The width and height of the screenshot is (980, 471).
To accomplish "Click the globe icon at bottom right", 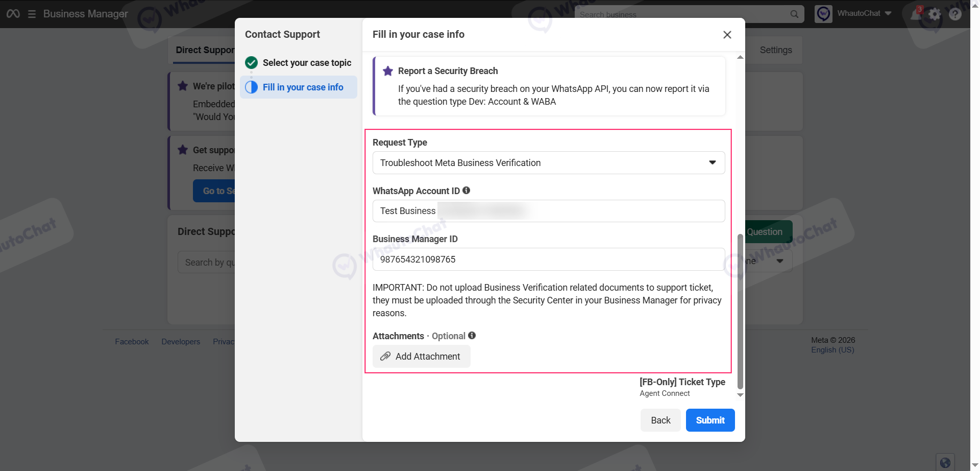I will (945, 462).
